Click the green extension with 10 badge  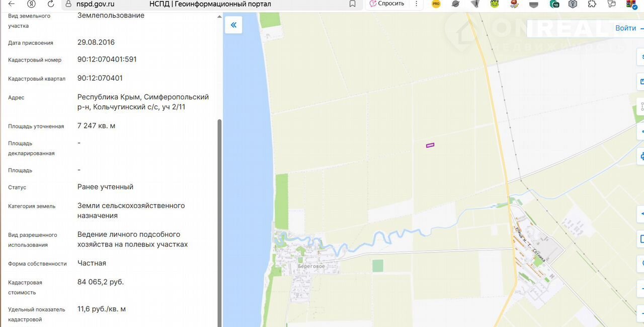[x=554, y=4]
